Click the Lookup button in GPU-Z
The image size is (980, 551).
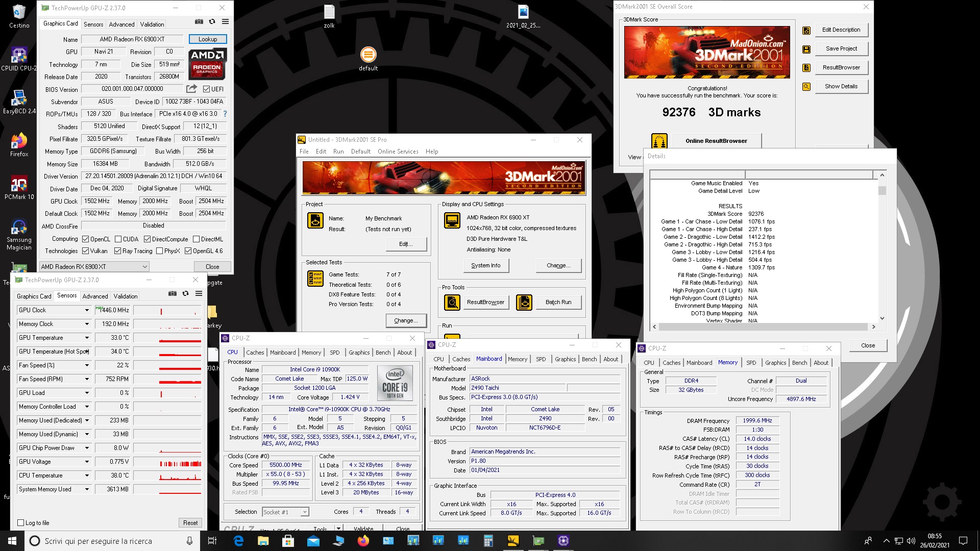tap(208, 39)
